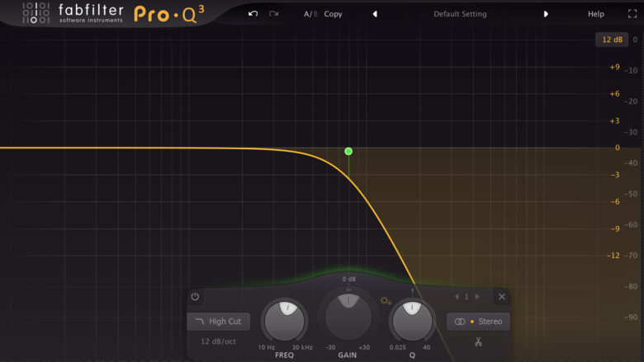Toggle band power bypass button
The image size is (644, 362).
pos(195,296)
